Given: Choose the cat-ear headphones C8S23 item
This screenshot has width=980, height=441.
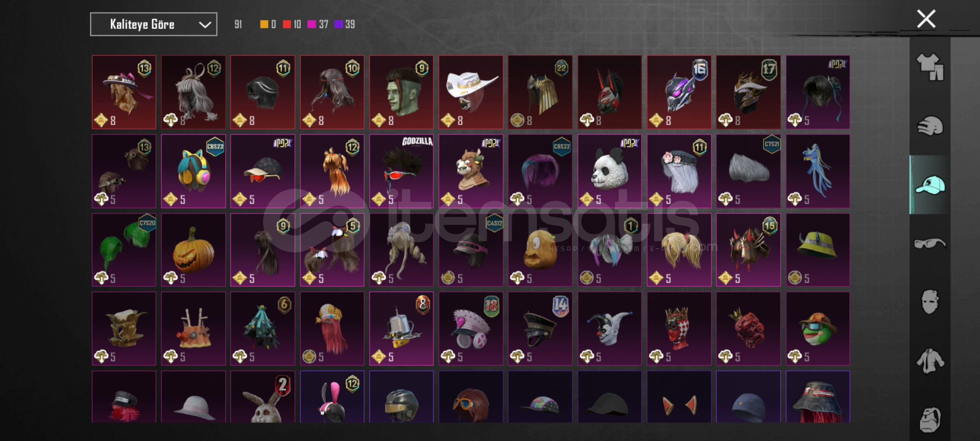Looking at the screenshot, I should [x=193, y=171].
